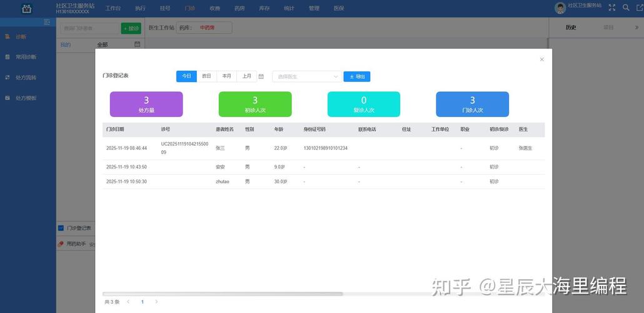Image resolution: width=644 pixels, height=313 pixels.
Task: Click ID number 130102198910101234
Action: [326, 148]
